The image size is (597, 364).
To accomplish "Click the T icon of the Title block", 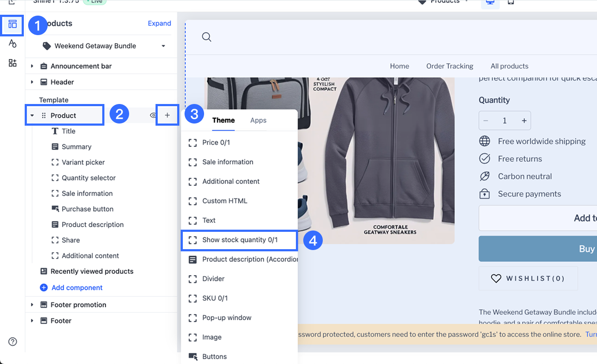I will [x=55, y=131].
